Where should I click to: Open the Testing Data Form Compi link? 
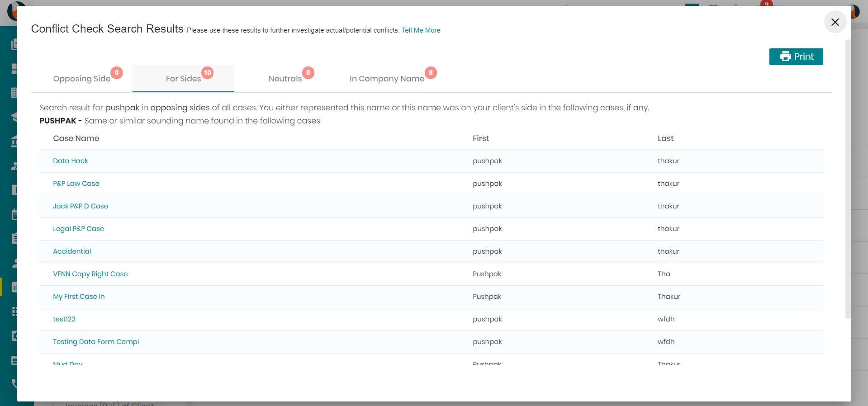[96, 342]
